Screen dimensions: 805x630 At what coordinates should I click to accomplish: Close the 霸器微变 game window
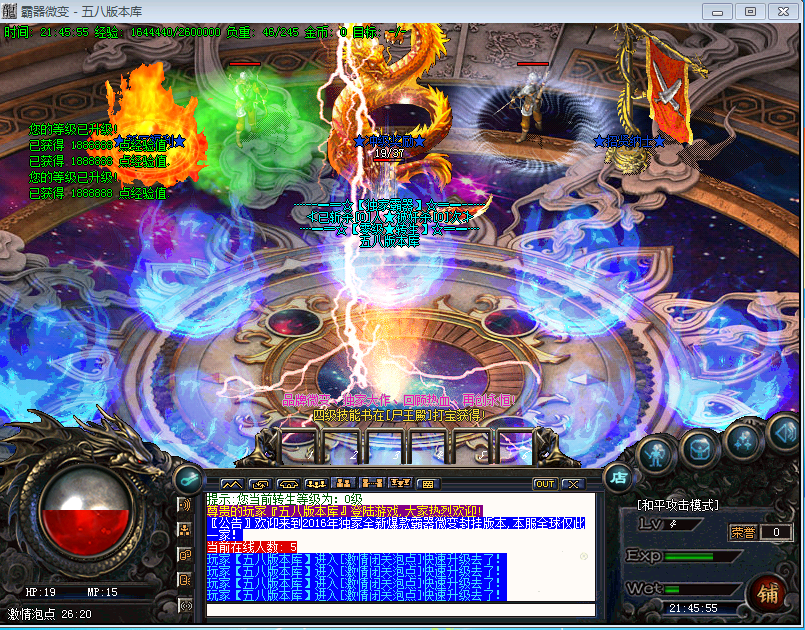tap(783, 11)
